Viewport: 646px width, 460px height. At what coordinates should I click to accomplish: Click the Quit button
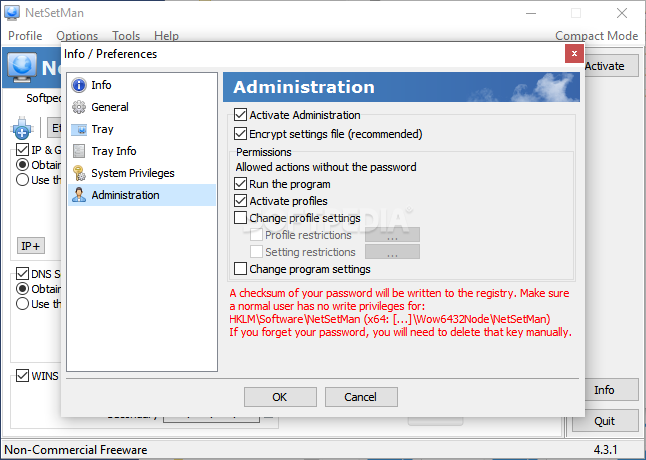pyautogui.click(x=604, y=421)
